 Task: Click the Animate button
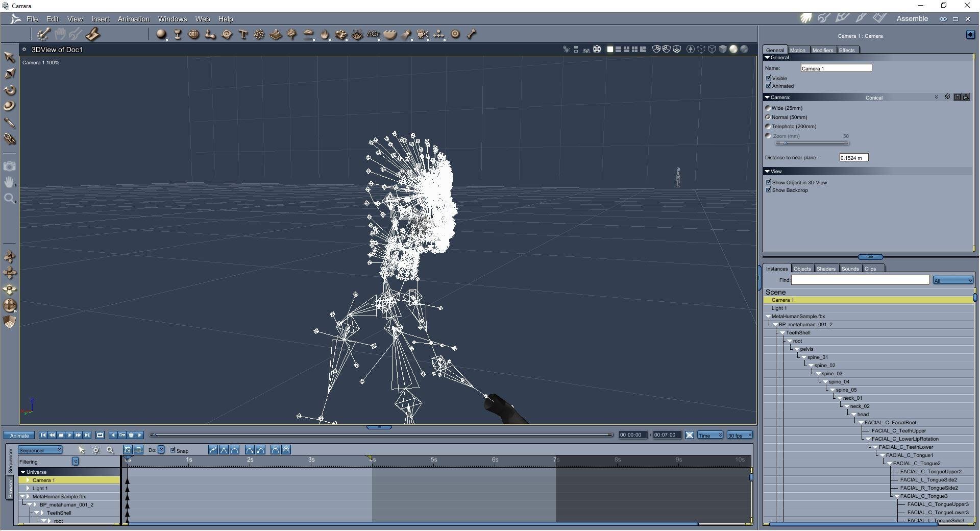click(19, 436)
